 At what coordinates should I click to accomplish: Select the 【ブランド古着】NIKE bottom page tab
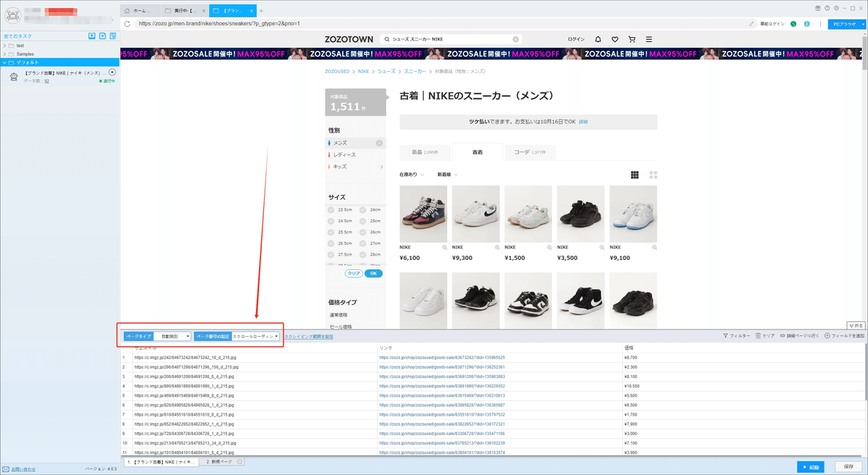[x=162, y=461]
